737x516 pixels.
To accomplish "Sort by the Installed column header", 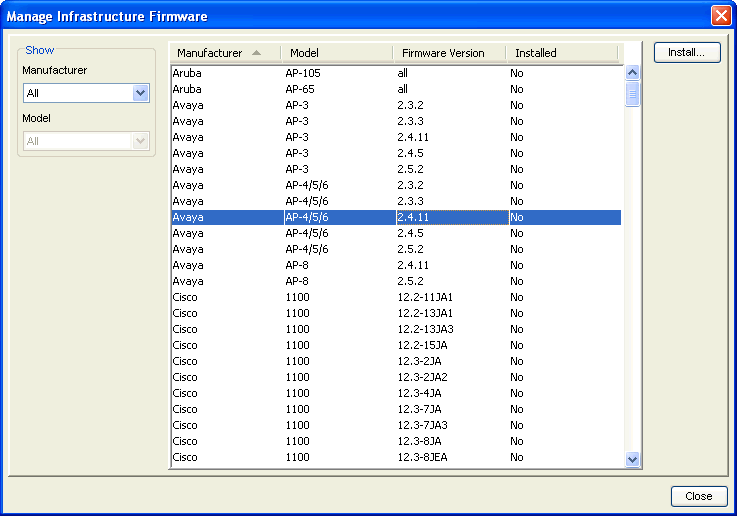I will tap(560, 53).
